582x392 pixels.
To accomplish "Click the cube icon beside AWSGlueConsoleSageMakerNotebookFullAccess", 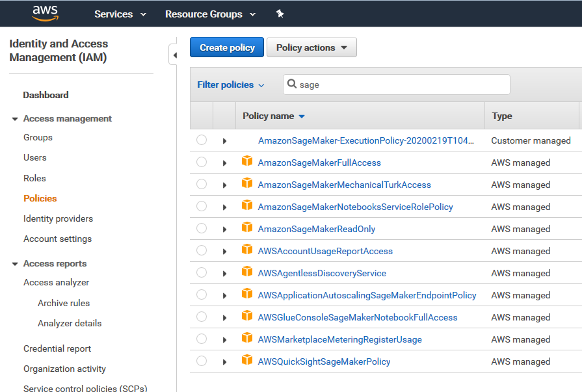I will (x=247, y=317).
